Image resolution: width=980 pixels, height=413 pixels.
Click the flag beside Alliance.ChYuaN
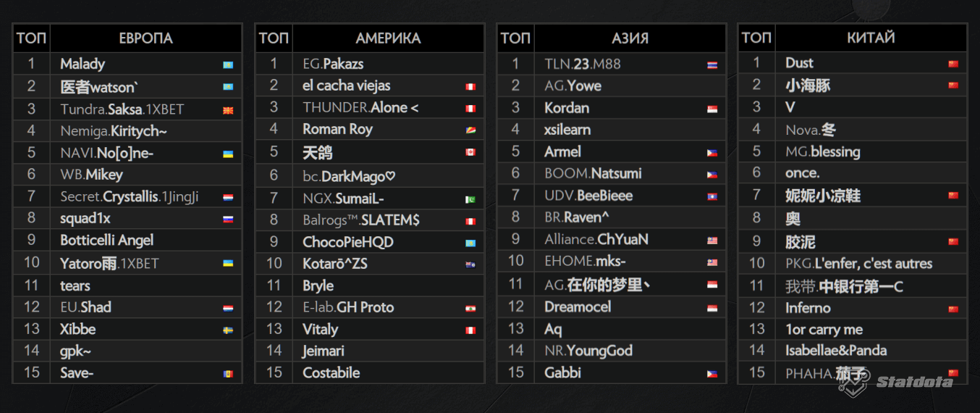(712, 240)
